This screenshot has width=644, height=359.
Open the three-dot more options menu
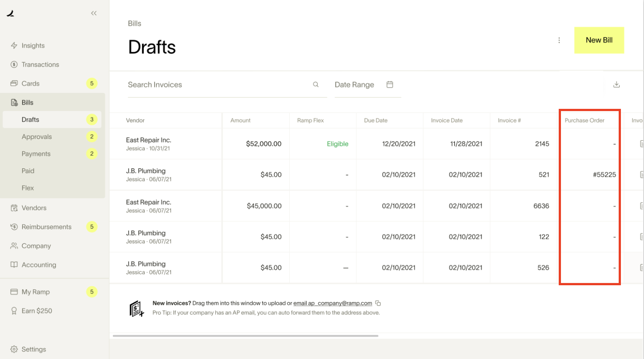(x=559, y=40)
